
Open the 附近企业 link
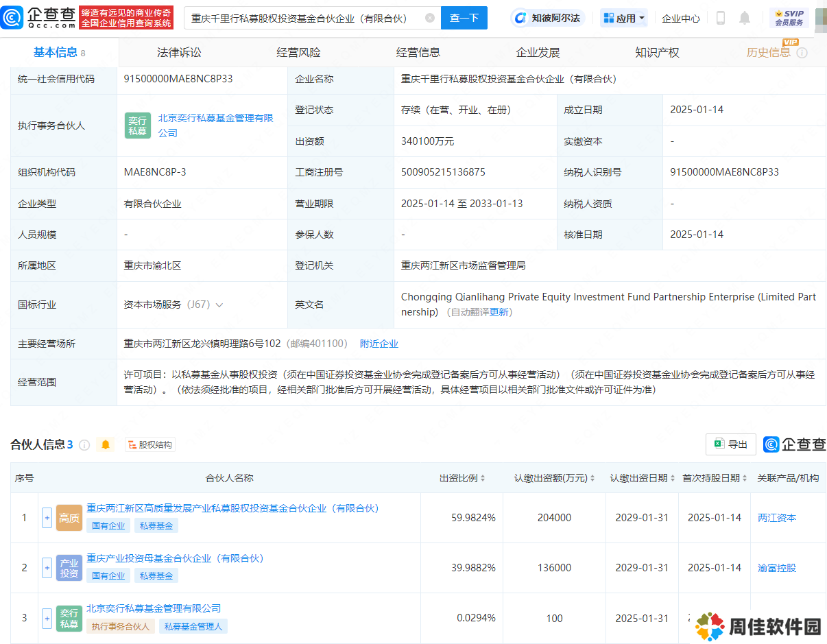(379, 344)
